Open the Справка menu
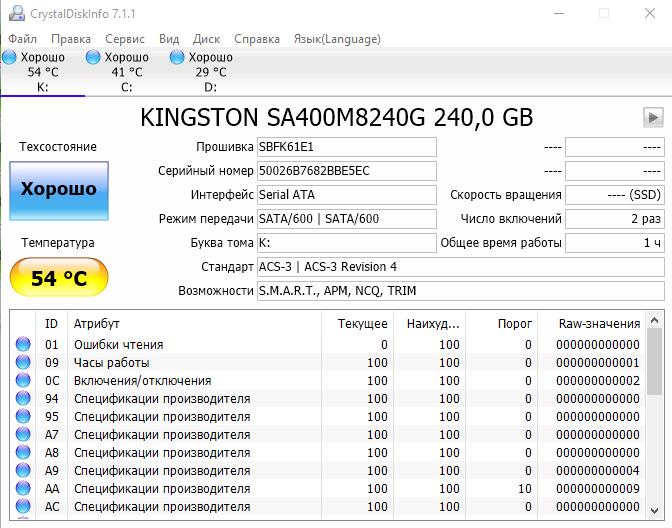This screenshot has width=672, height=528. click(257, 39)
